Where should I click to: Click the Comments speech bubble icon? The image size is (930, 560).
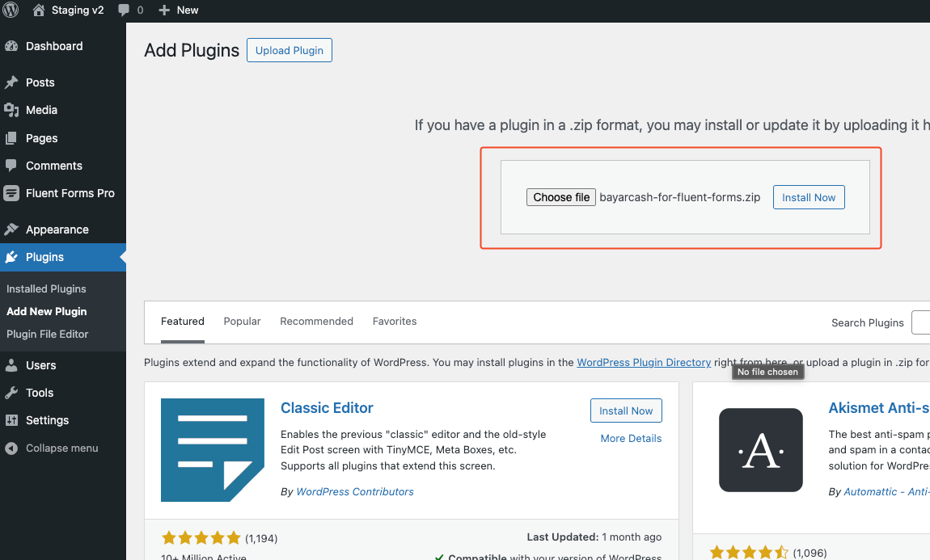(13, 165)
